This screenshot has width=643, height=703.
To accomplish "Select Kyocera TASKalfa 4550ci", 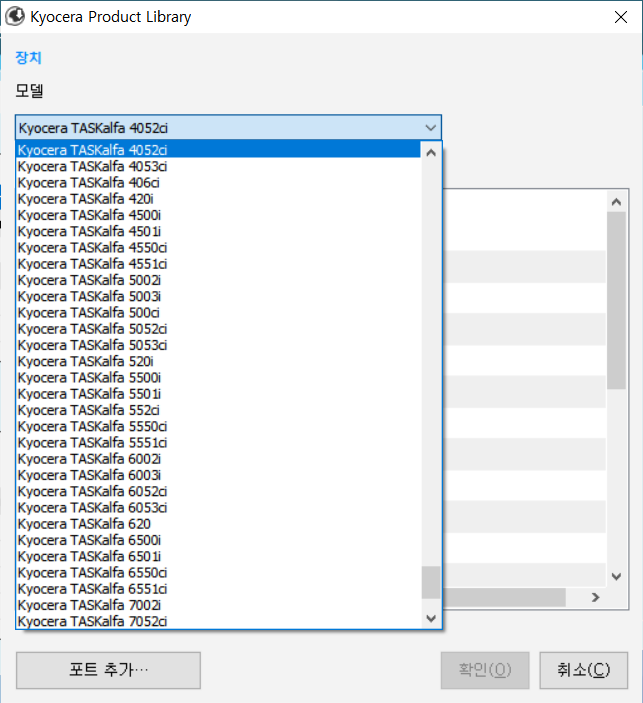I will coord(218,247).
